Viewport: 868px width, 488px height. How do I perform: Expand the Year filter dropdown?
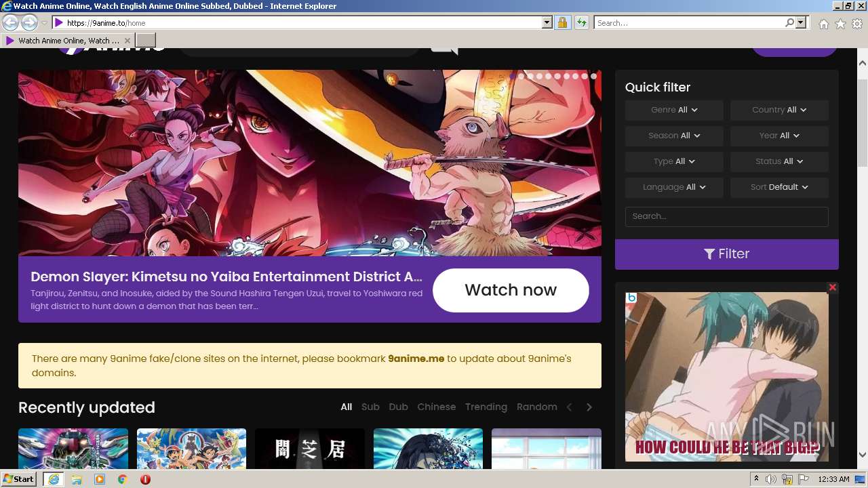(x=779, y=136)
